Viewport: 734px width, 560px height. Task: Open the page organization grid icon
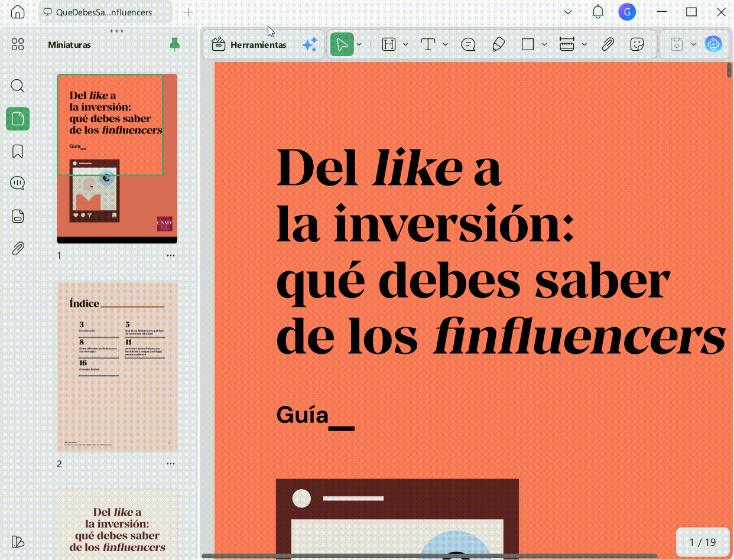point(18,44)
